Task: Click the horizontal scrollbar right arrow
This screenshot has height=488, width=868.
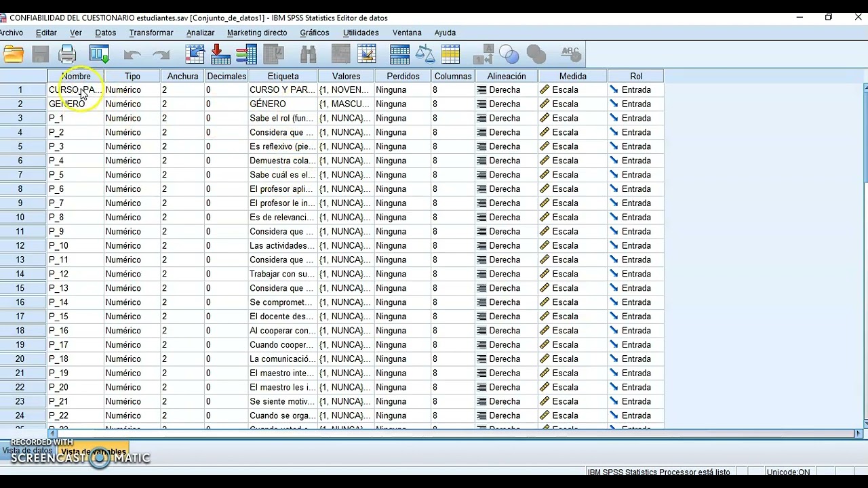Action: (x=858, y=433)
